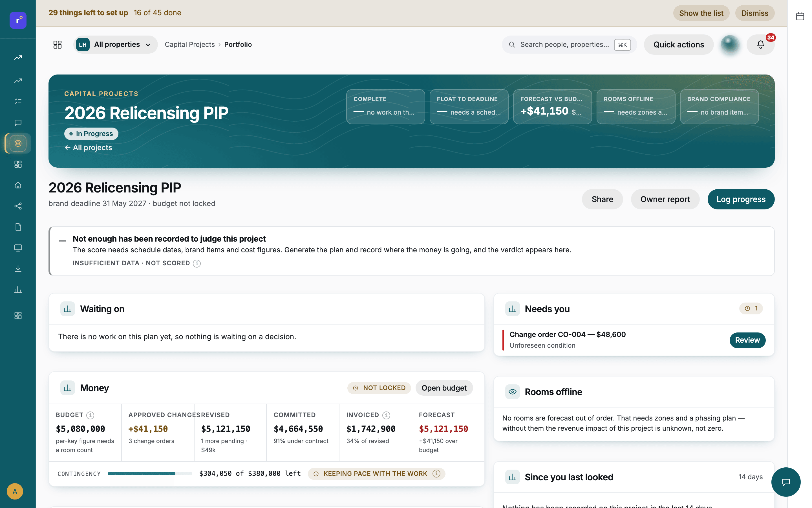The height and width of the screenshot is (508, 812).
Task: Click the purple app logo in sidebar
Action: [x=18, y=20]
